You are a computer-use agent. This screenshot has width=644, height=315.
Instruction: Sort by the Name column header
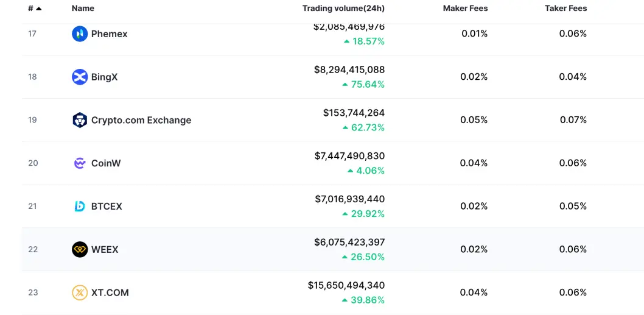tap(83, 8)
